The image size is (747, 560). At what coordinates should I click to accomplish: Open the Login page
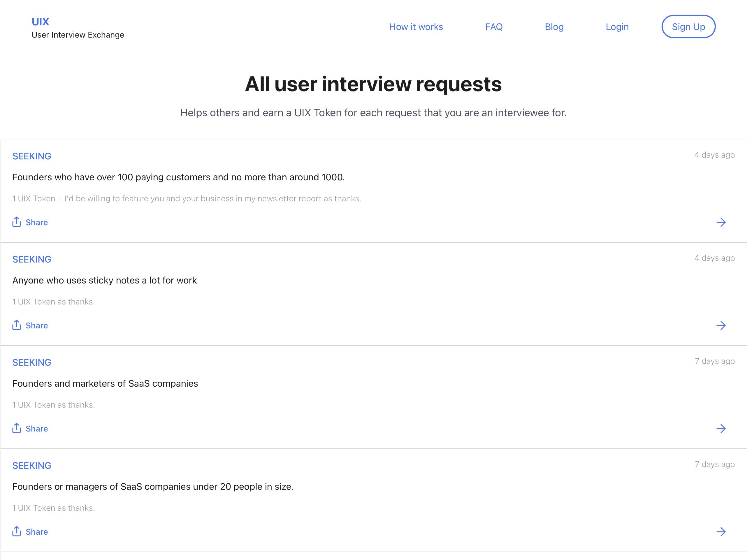tap(617, 27)
